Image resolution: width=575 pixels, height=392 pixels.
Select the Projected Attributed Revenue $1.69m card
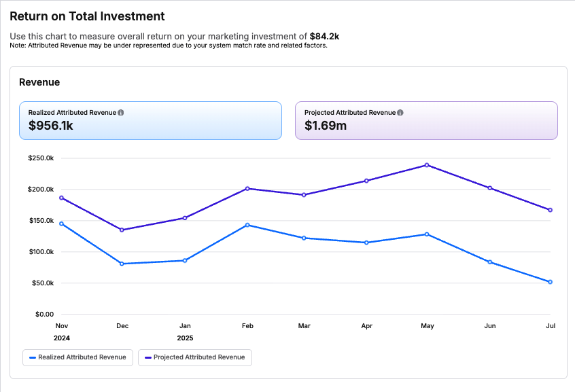(426, 121)
